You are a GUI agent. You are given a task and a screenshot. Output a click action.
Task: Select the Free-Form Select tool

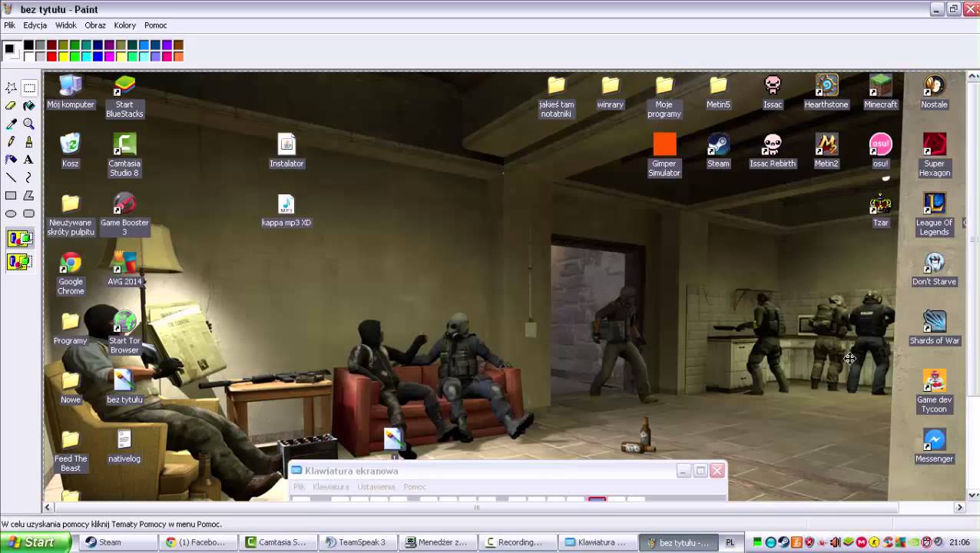coord(11,88)
